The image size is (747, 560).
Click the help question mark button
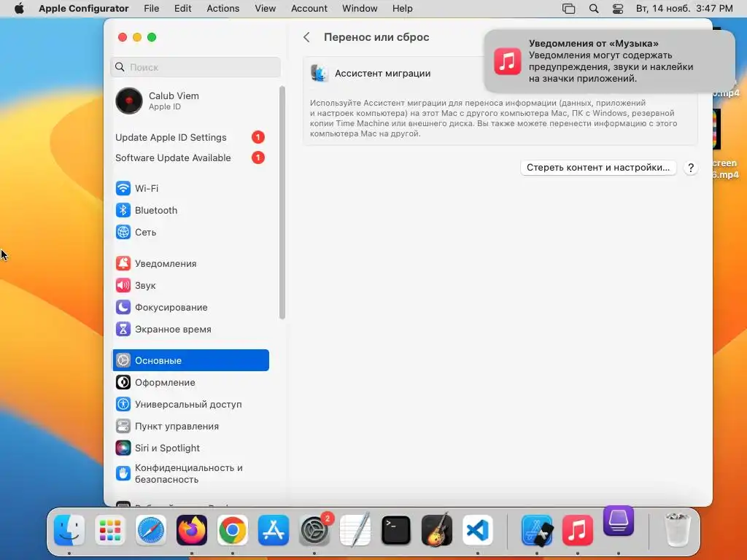tap(690, 168)
